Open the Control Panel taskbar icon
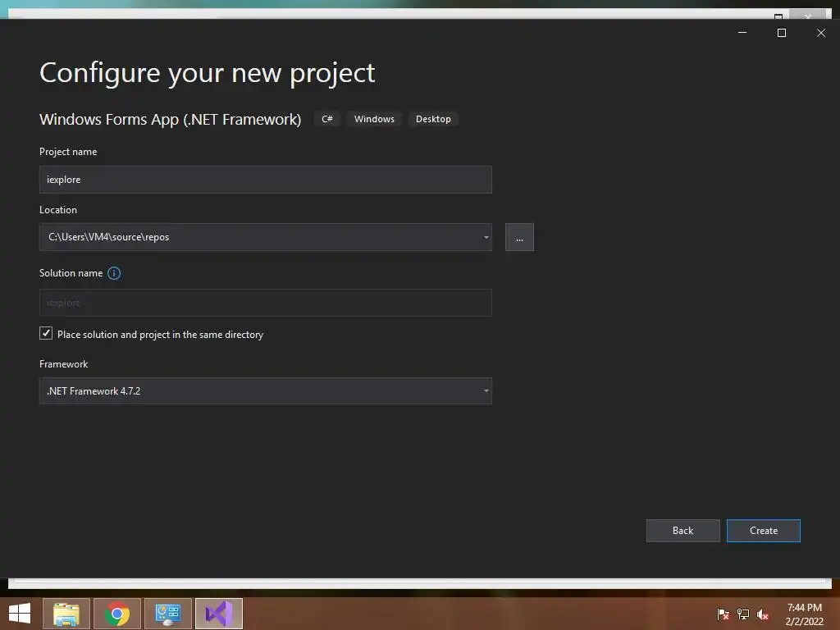Screen dimensions: 840x630 168,614
